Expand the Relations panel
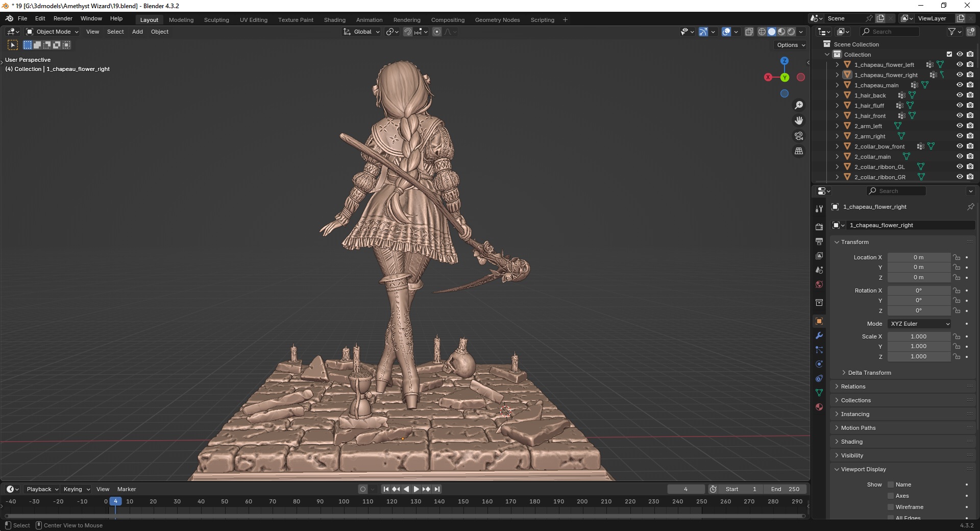The image size is (980, 531). [x=853, y=387]
